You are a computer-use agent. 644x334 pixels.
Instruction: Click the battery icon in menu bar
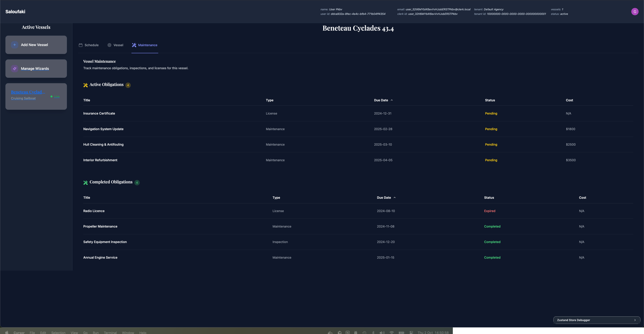click(401, 332)
